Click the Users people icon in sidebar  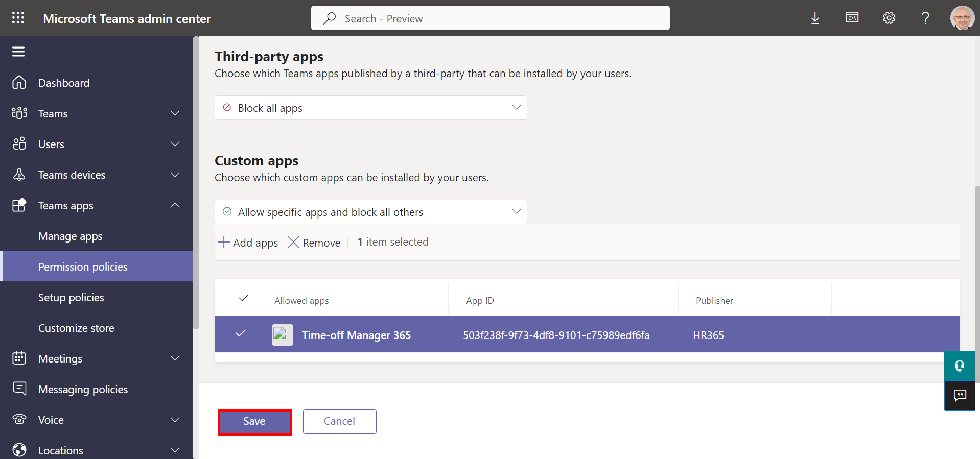coord(19,144)
